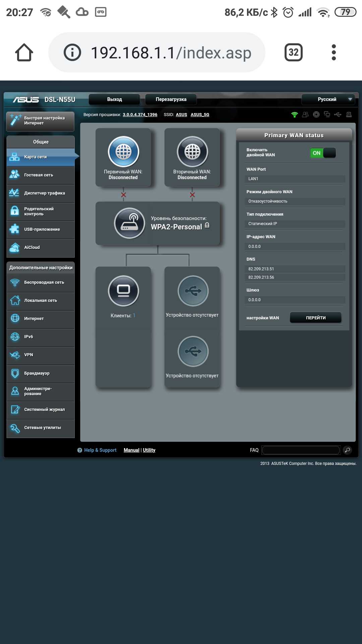Viewport: 362px width, 644px height.
Task: Click the WPA2-Personal security level text
Action: pyautogui.click(x=176, y=227)
